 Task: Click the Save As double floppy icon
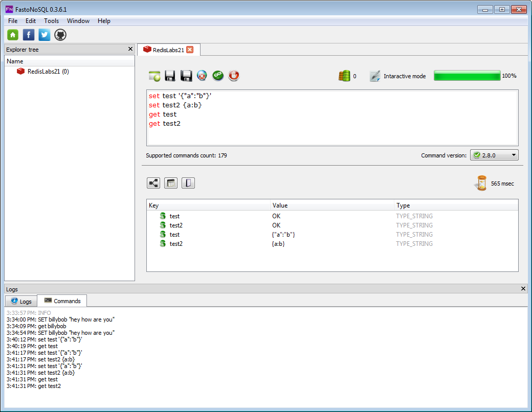pyautogui.click(x=186, y=76)
